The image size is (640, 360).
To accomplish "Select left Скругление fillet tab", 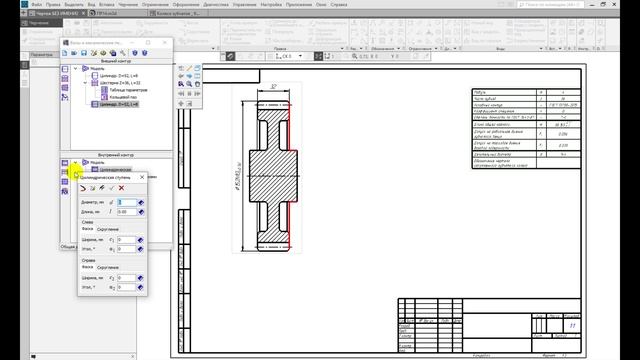I will click(x=108, y=229).
